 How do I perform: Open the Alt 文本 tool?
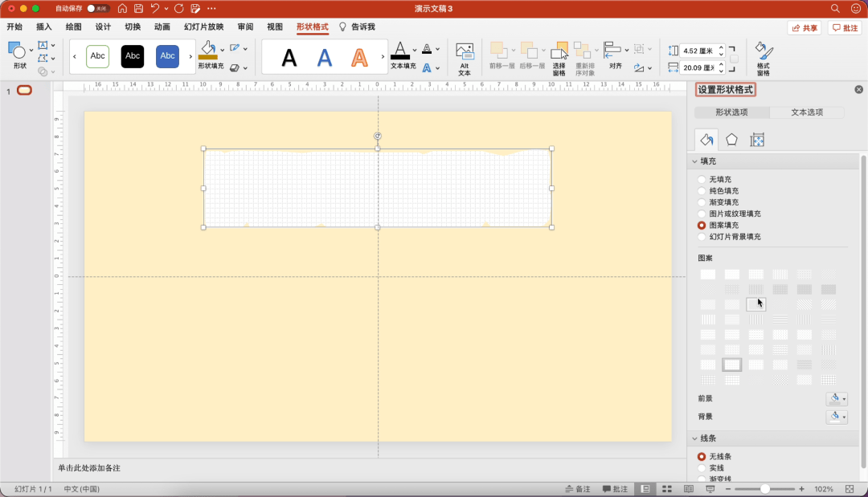point(465,59)
